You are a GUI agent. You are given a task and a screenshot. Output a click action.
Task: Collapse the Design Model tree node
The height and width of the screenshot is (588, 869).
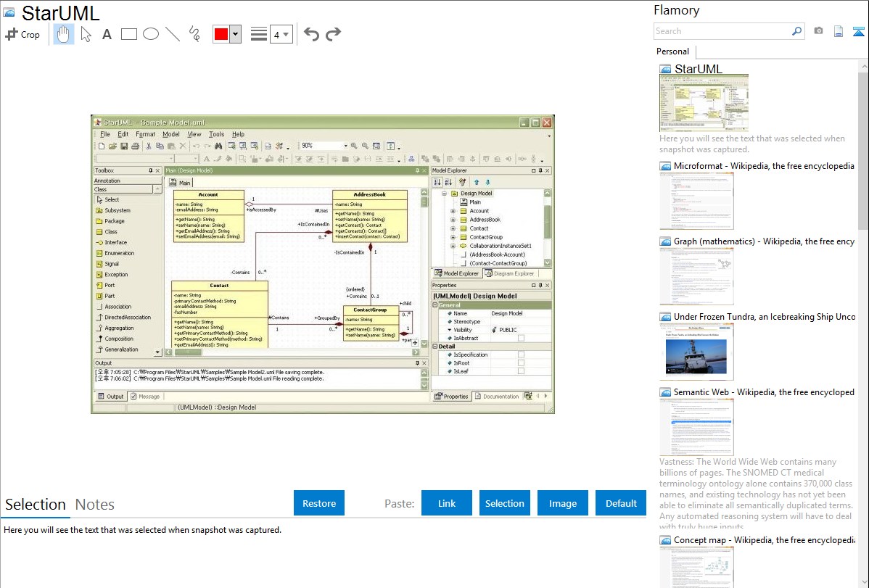coord(444,194)
